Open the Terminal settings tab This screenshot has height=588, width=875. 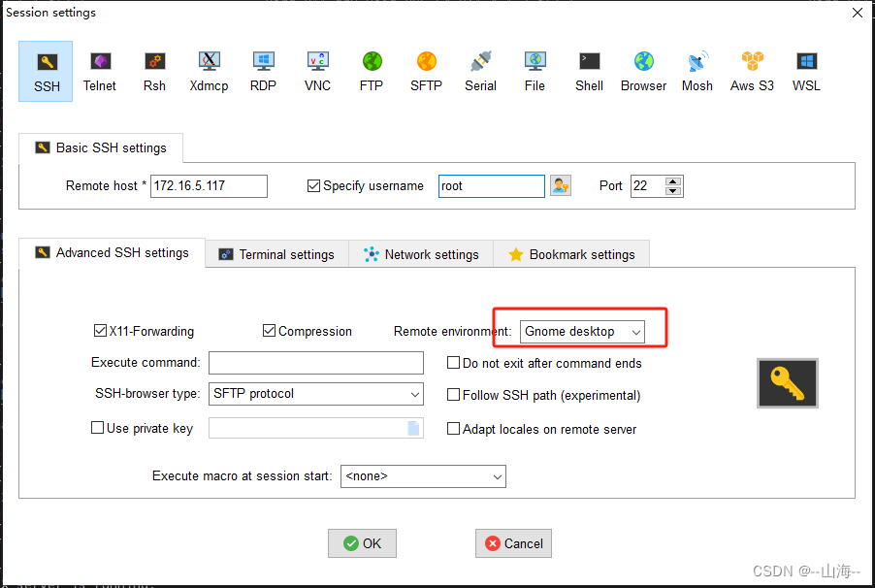276,254
